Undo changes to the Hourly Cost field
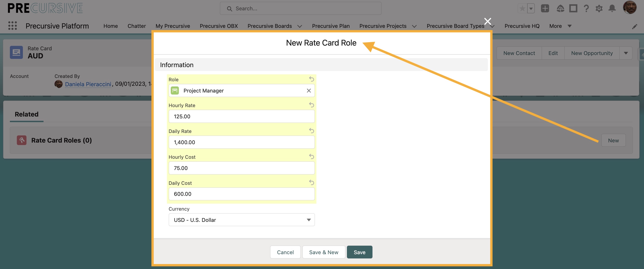The width and height of the screenshot is (644, 269). (x=311, y=157)
